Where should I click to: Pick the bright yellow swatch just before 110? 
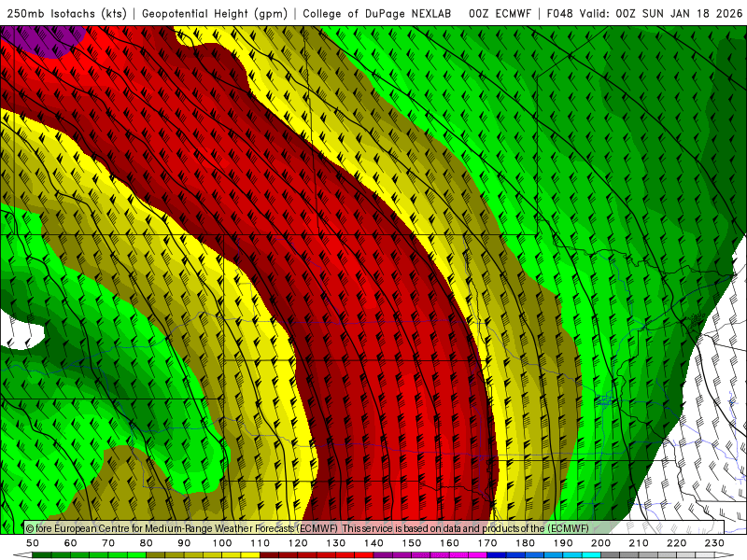coord(250,555)
